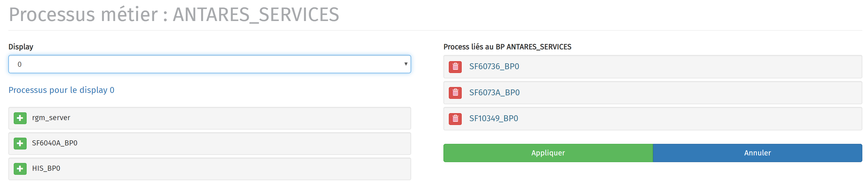Select the rgm_server process row
Image resolution: width=868 pixels, height=181 pixels.
[210, 118]
